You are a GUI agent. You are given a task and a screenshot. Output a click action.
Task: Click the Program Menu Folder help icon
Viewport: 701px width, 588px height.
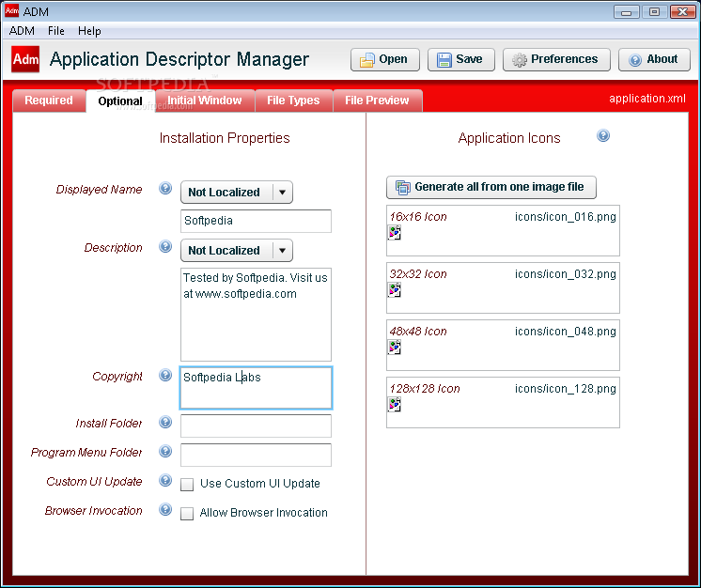[165, 451]
